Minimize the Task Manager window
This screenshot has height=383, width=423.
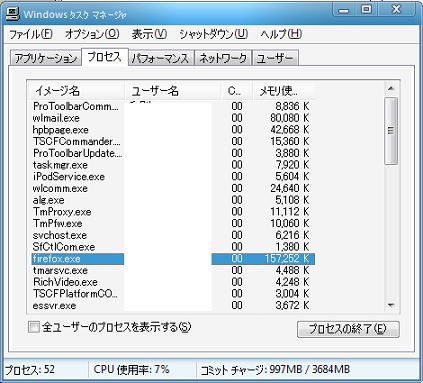[x=344, y=10]
